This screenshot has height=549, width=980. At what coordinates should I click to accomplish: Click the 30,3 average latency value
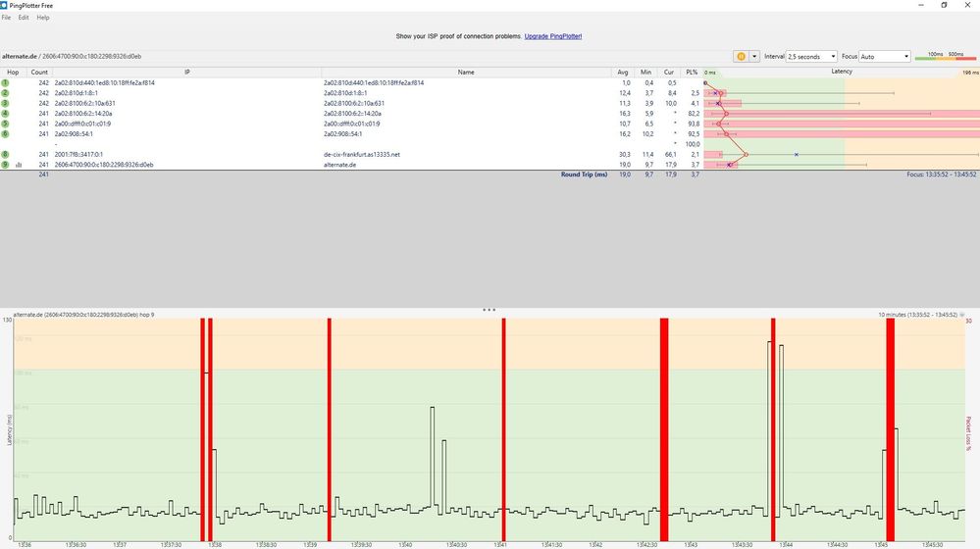coord(624,154)
